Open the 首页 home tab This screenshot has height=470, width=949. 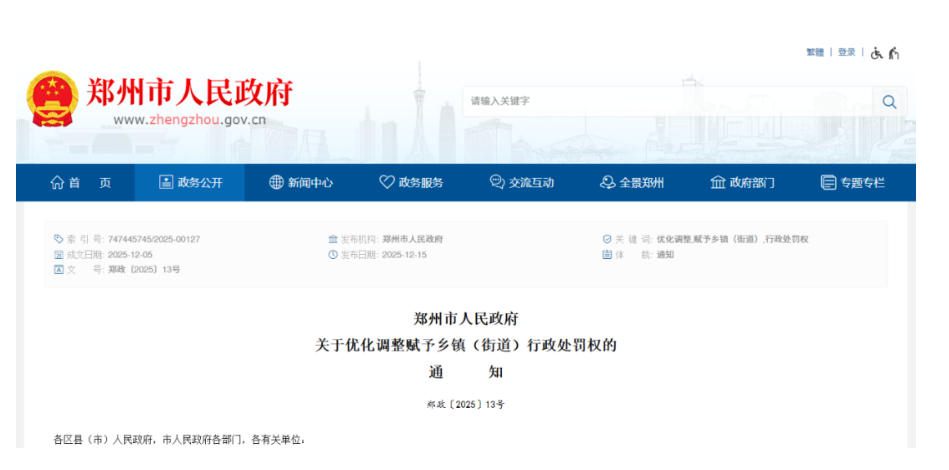pyautogui.click(x=80, y=182)
